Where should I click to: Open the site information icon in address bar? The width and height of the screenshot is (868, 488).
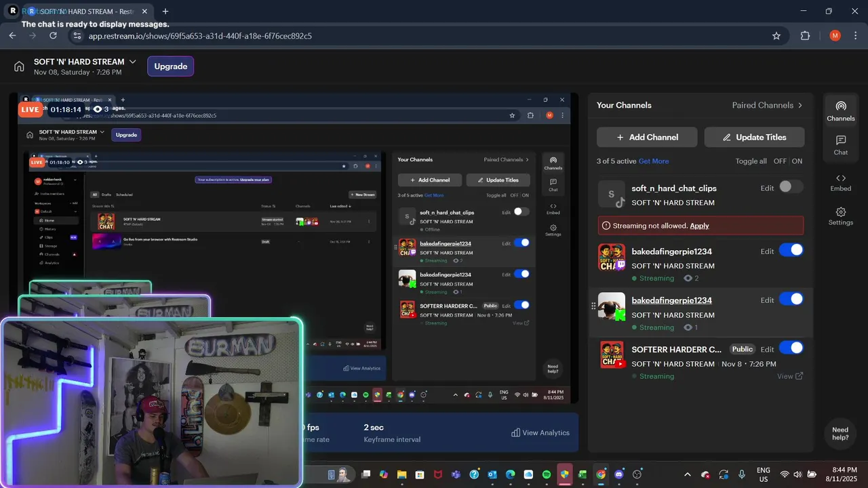(77, 36)
